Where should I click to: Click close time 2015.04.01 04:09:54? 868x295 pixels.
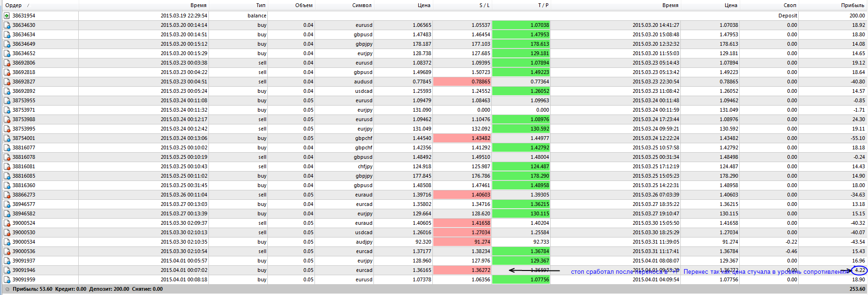click(x=656, y=279)
